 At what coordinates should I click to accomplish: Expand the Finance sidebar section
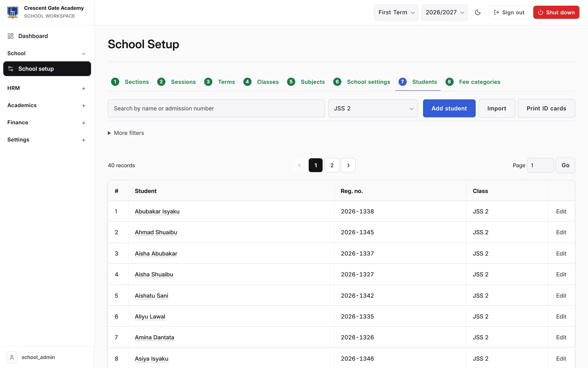tap(84, 123)
